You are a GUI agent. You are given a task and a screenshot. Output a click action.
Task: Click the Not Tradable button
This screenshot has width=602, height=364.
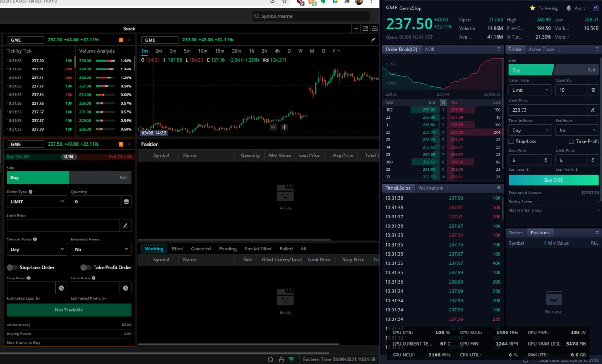(x=69, y=310)
